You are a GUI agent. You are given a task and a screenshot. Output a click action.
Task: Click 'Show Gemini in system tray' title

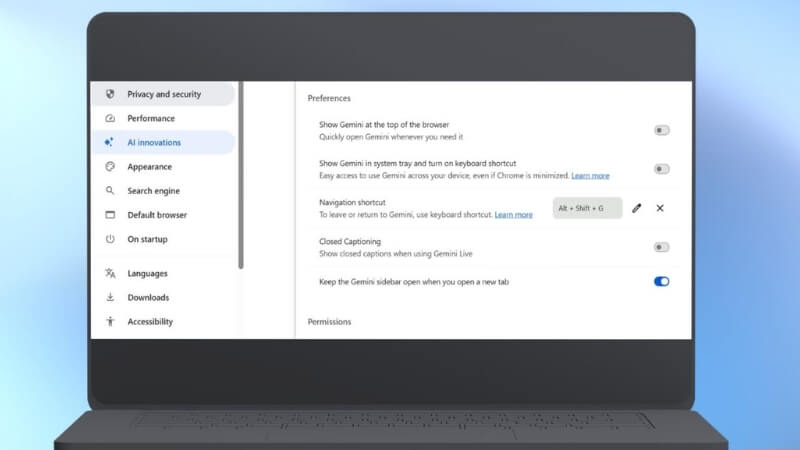(x=417, y=163)
